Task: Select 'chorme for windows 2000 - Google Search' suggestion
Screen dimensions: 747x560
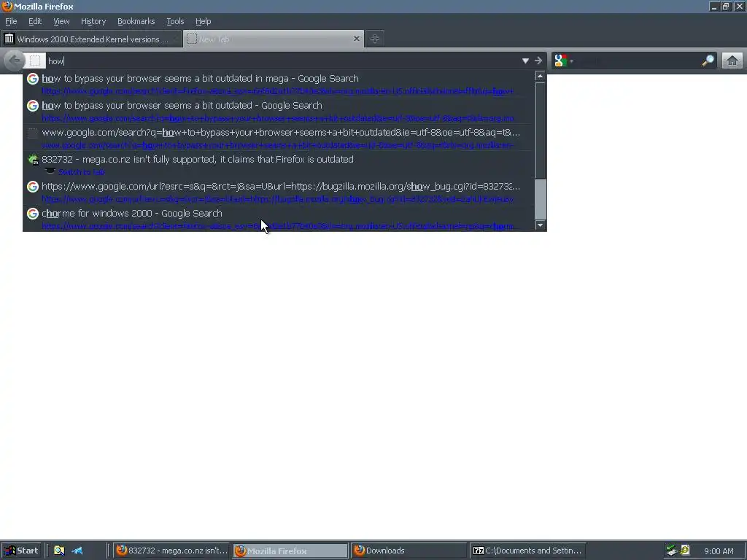Action: 279,219
